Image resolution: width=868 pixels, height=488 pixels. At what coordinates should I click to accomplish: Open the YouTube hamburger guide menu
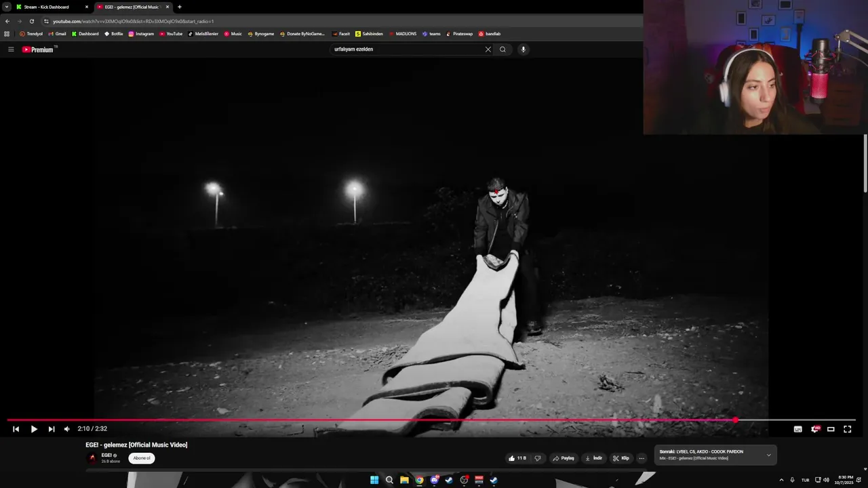click(11, 49)
